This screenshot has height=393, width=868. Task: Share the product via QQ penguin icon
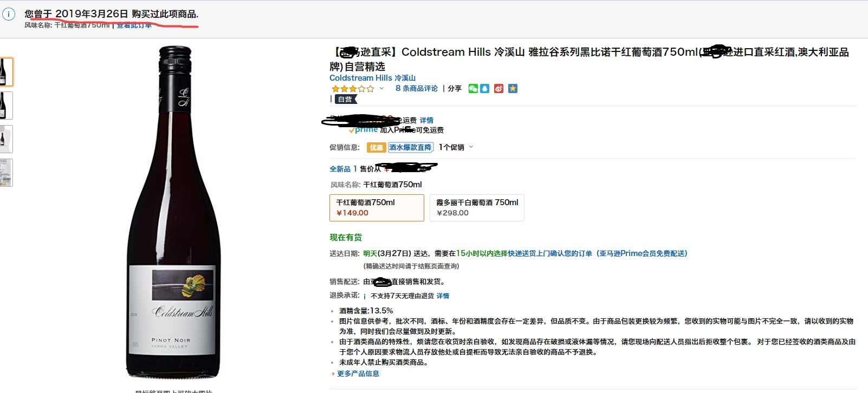tap(484, 89)
